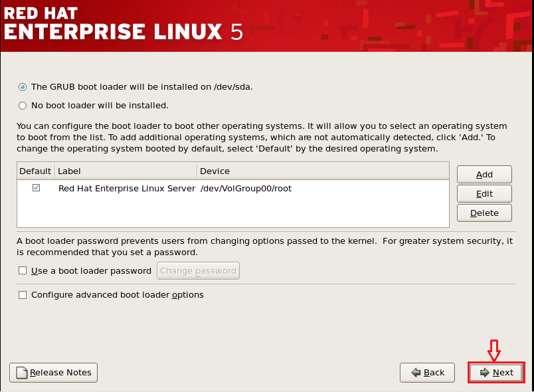
Task: Click the Back button
Action: click(427, 373)
